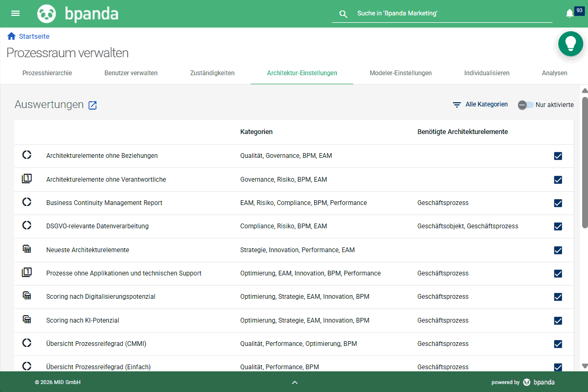Click the chart icon next to Business Continuity Management Report
The width and height of the screenshot is (588, 392).
click(27, 203)
